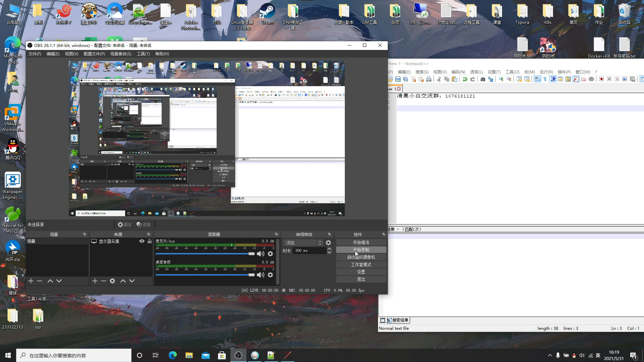Click 开始推流 button
Image resolution: width=644 pixels, height=362 pixels.
[x=361, y=242]
